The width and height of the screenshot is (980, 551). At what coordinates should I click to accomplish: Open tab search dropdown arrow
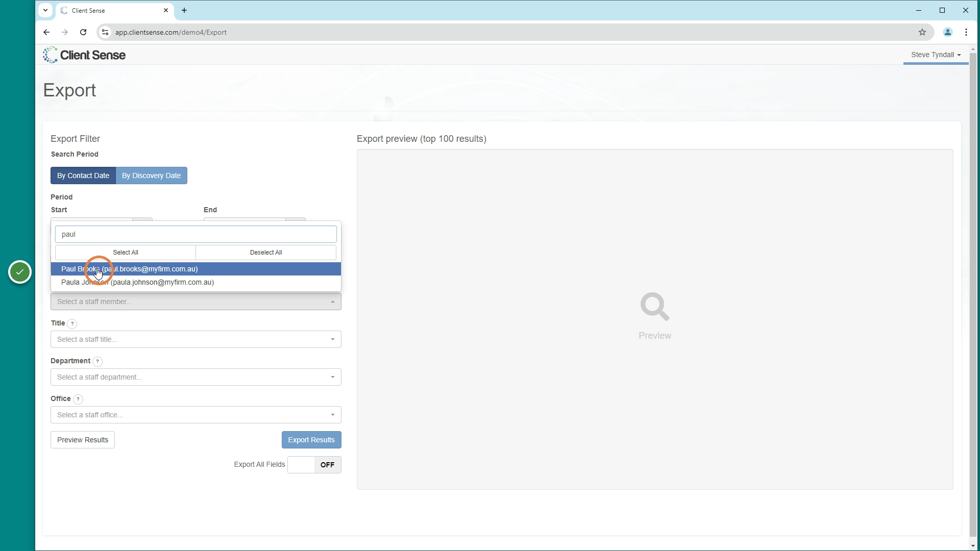45,10
